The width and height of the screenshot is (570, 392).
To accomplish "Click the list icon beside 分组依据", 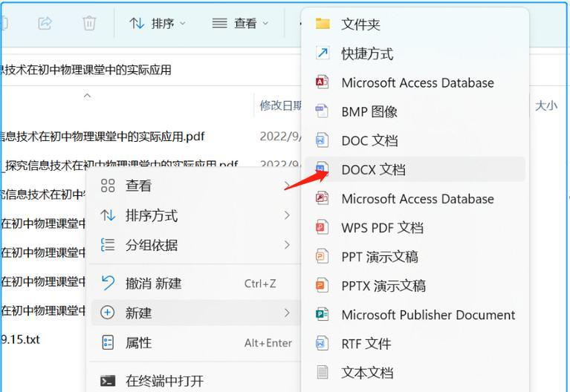I will coord(108,245).
